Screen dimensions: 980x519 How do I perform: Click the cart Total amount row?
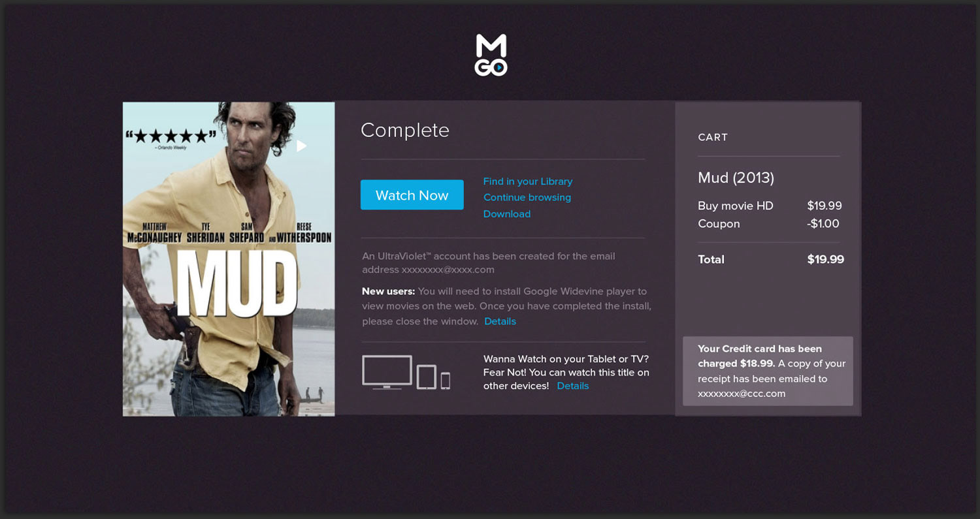point(770,259)
